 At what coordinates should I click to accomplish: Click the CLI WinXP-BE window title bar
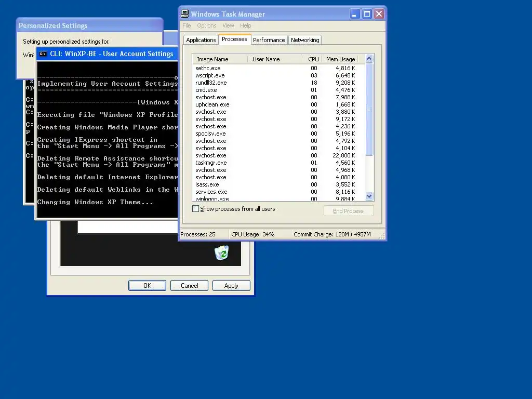click(x=107, y=54)
